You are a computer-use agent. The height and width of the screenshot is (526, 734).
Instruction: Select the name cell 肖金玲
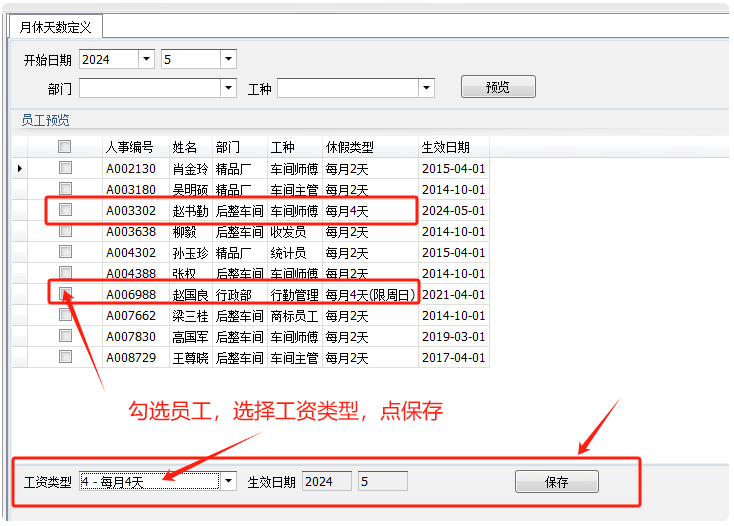tap(191, 168)
